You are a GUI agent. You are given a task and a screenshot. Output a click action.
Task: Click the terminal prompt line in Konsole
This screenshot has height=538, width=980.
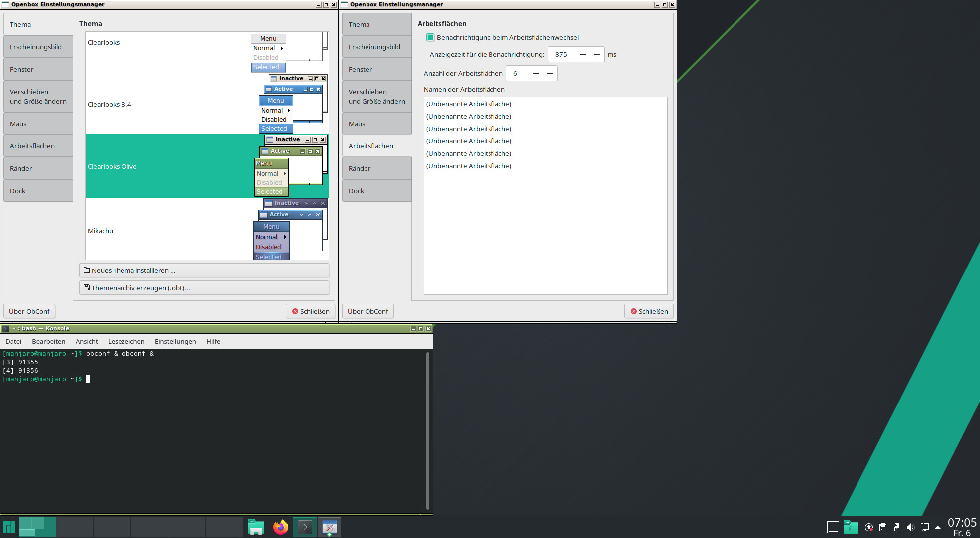47,379
